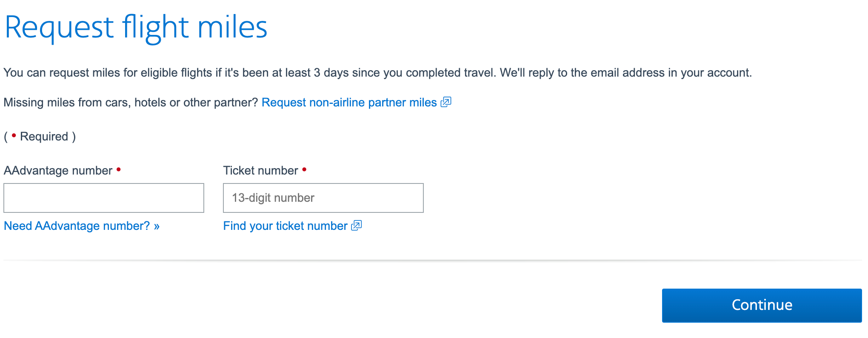Screen dimensions: 868x338
Task: Open the Need AAdvantage number? link
Action: tap(77, 226)
